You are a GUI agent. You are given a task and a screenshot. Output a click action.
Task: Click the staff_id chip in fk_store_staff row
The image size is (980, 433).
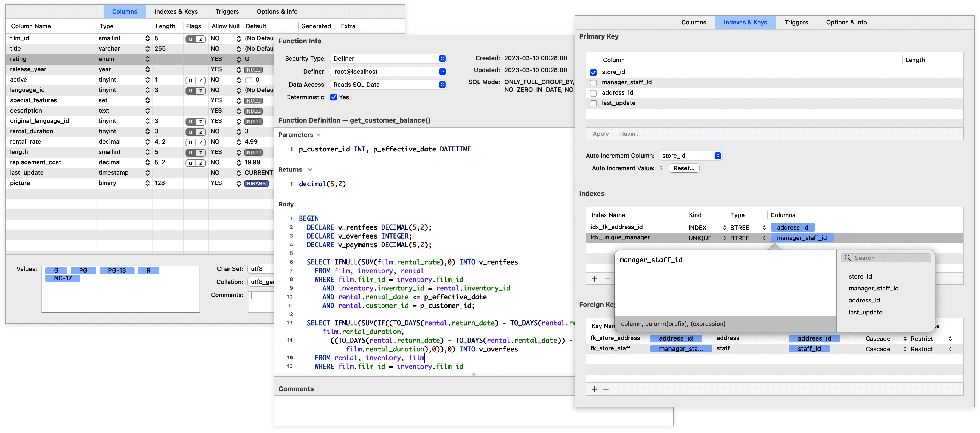tap(809, 348)
